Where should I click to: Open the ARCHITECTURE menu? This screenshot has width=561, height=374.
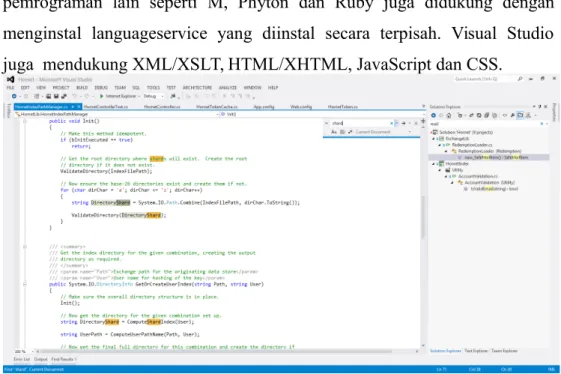197,88
